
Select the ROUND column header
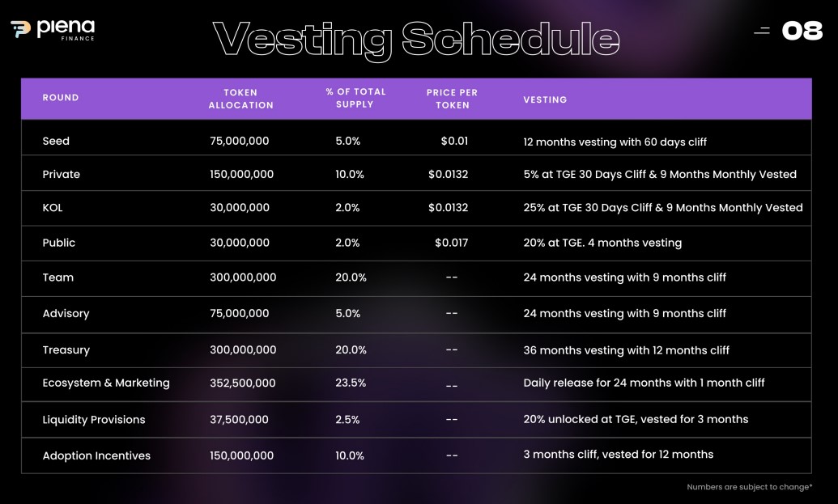tap(61, 98)
